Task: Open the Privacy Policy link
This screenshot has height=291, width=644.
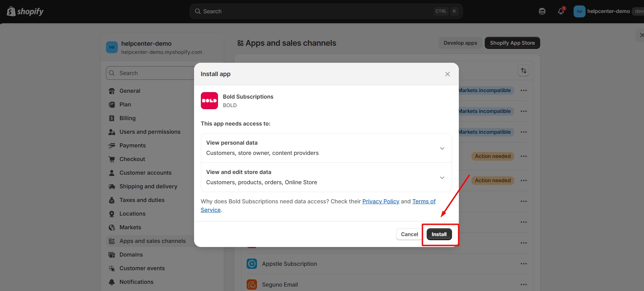Action: coord(381,201)
